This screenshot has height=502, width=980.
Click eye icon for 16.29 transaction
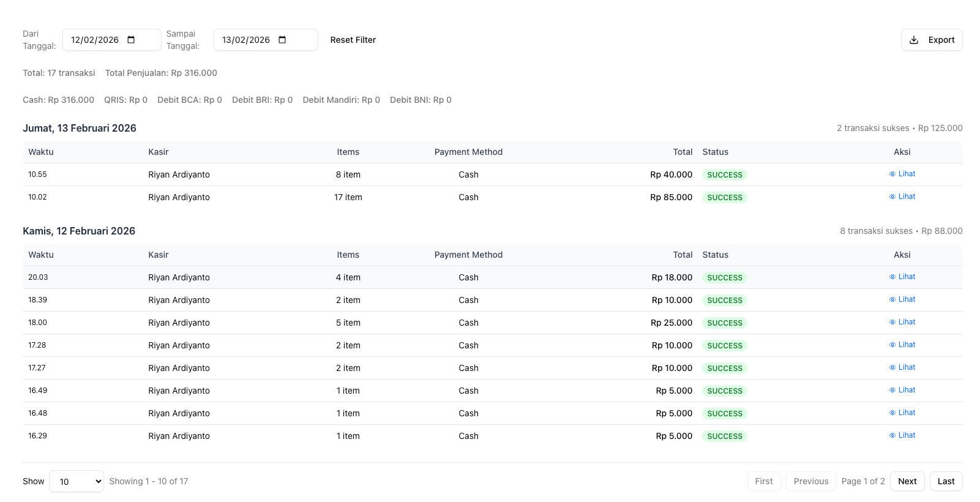892,435
